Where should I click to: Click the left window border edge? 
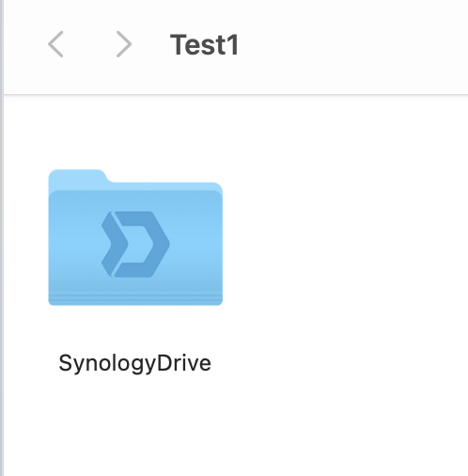point(2,238)
